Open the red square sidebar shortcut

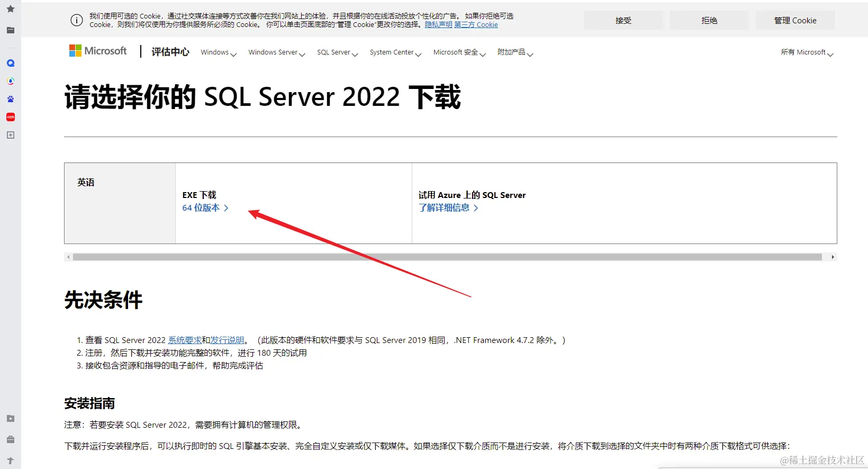point(10,117)
